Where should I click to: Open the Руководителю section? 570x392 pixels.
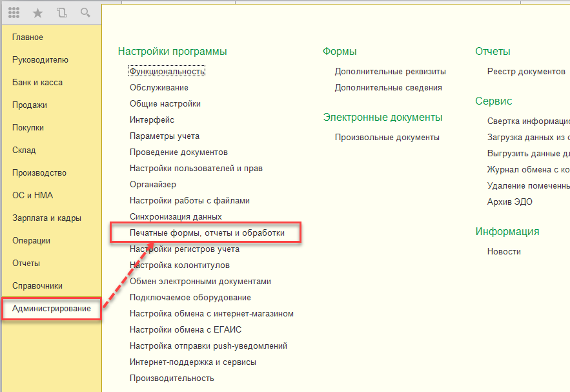click(x=41, y=59)
